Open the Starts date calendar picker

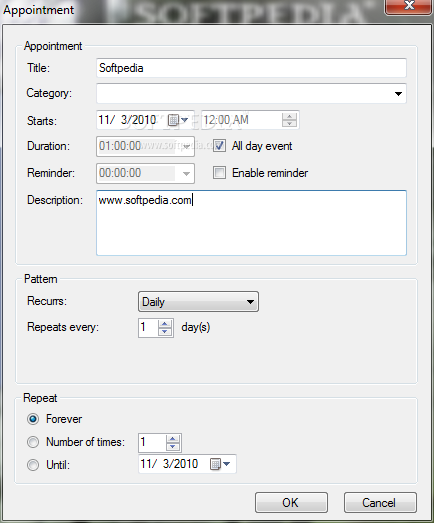click(177, 120)
